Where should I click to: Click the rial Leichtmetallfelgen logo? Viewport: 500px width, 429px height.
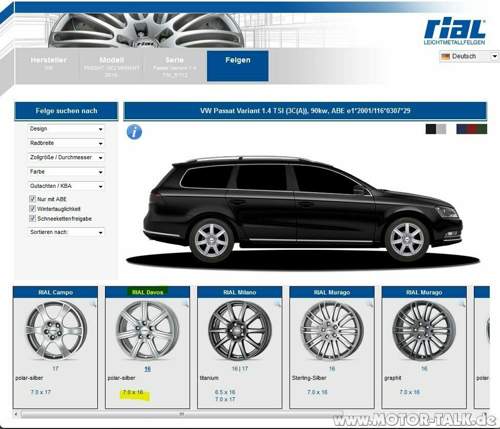[455, 32]
